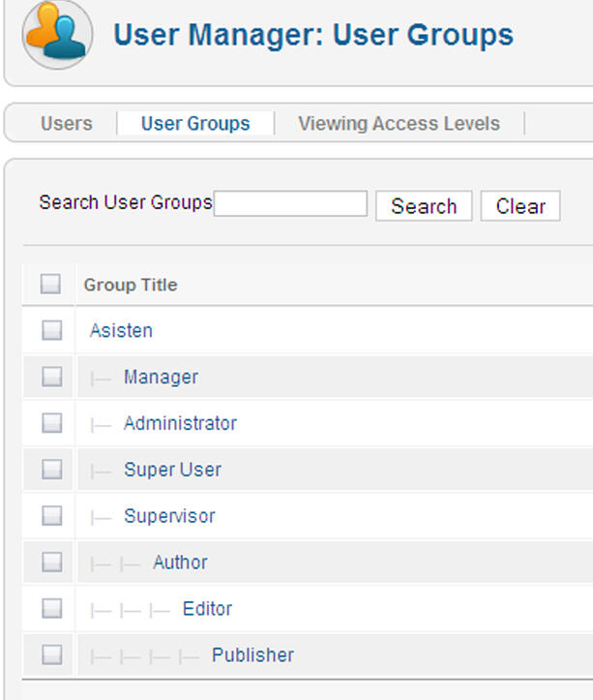Enable the Super User checkbox
This screenshot has height=700, width=593.
coord(52,470)
